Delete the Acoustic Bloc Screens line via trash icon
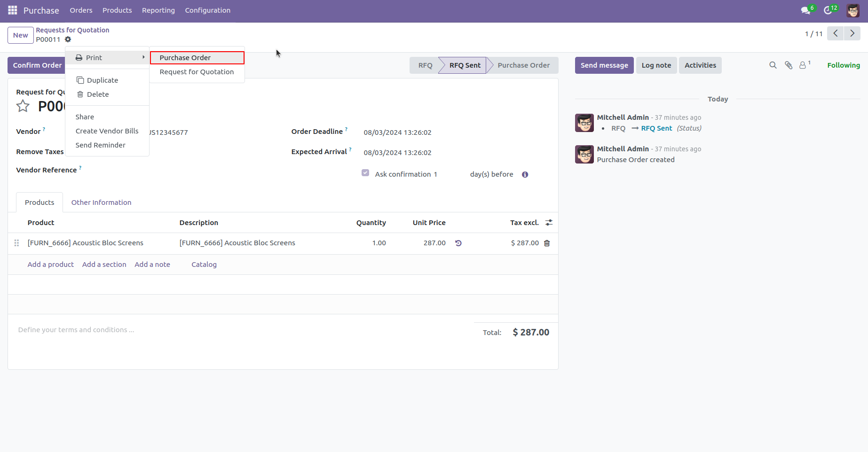868x452 pixels. 546,243
